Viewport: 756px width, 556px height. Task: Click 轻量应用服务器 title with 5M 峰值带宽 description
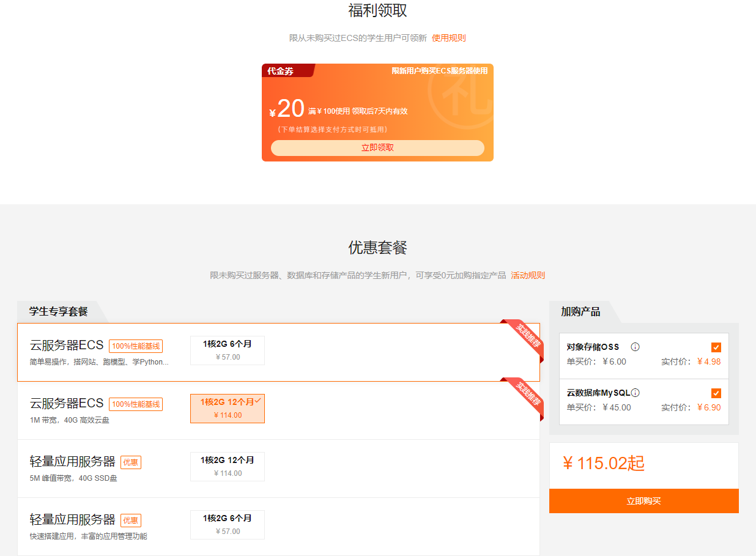pyautogui.click(x=73, y=461)
